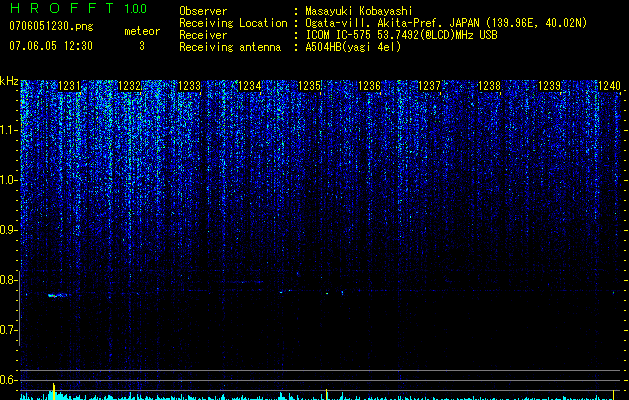Click the meteor count label
The height and width of the screenshot is (400, 629).
(x=142, y=31)
